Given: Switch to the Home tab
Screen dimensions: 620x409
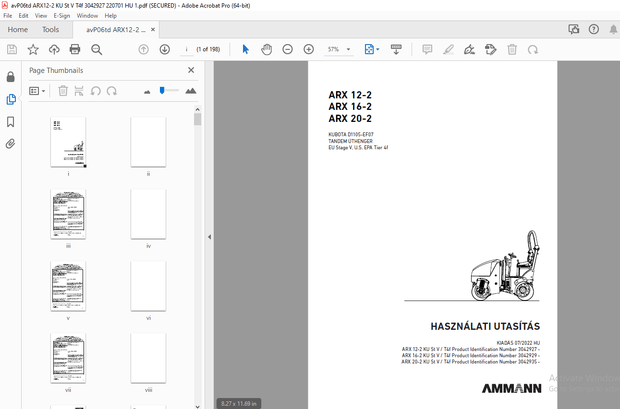Looking at the screenshot, I should [x=18, y=30].
